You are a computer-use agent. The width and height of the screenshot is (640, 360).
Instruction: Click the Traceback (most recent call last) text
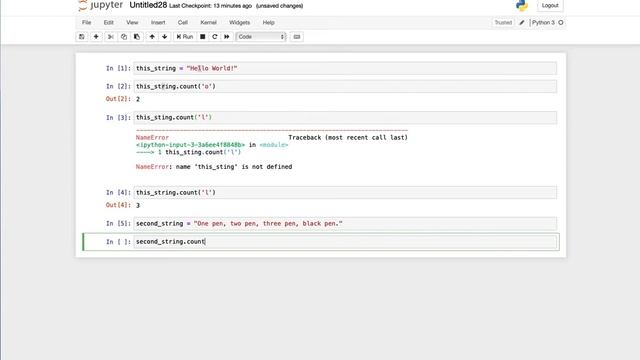tap(348, 138)
